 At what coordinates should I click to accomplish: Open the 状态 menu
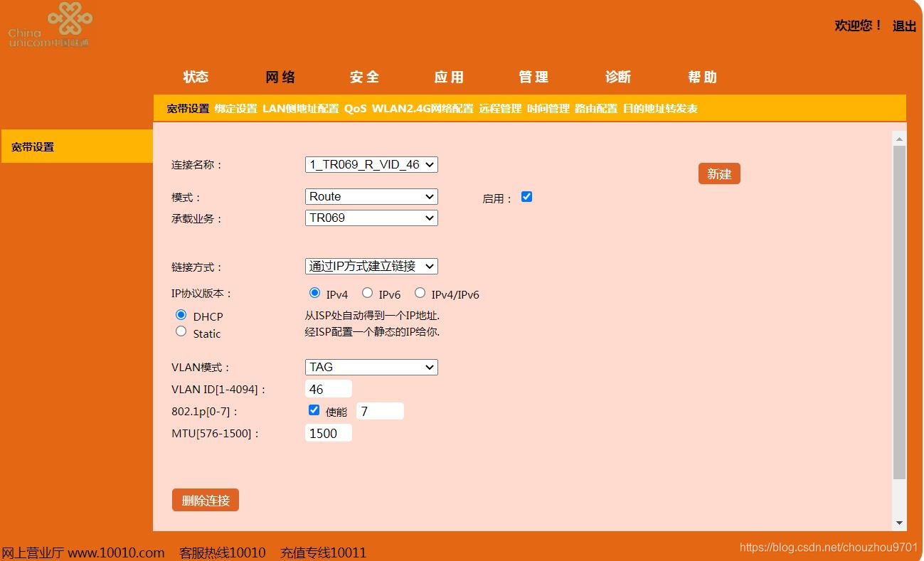(196, 77)
